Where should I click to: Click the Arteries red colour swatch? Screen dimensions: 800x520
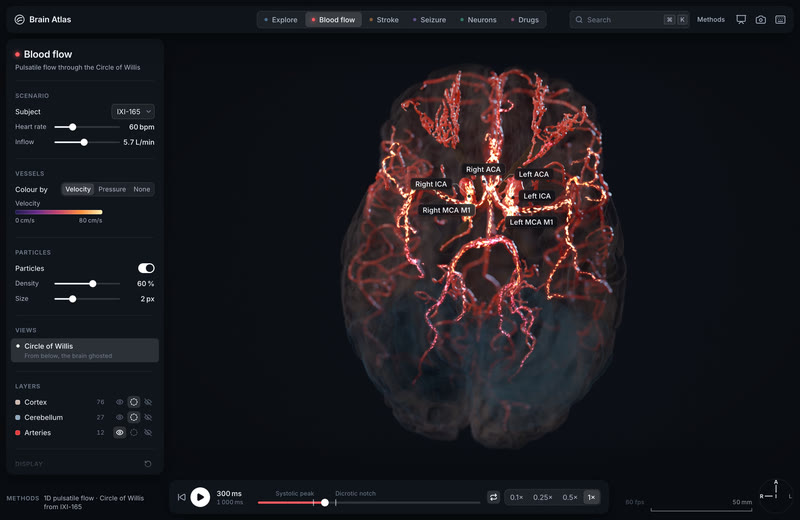(18, 433)
